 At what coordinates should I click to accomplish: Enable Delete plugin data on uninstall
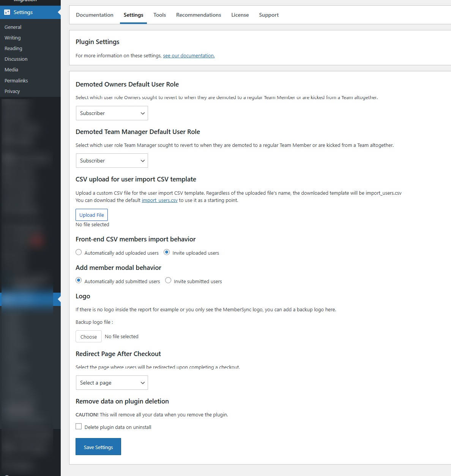pyautogui.click(x=79, y=426)
